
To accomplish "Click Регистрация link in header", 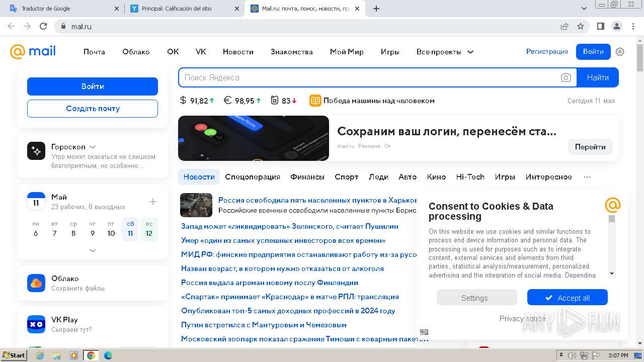I will tap(547, 51).
